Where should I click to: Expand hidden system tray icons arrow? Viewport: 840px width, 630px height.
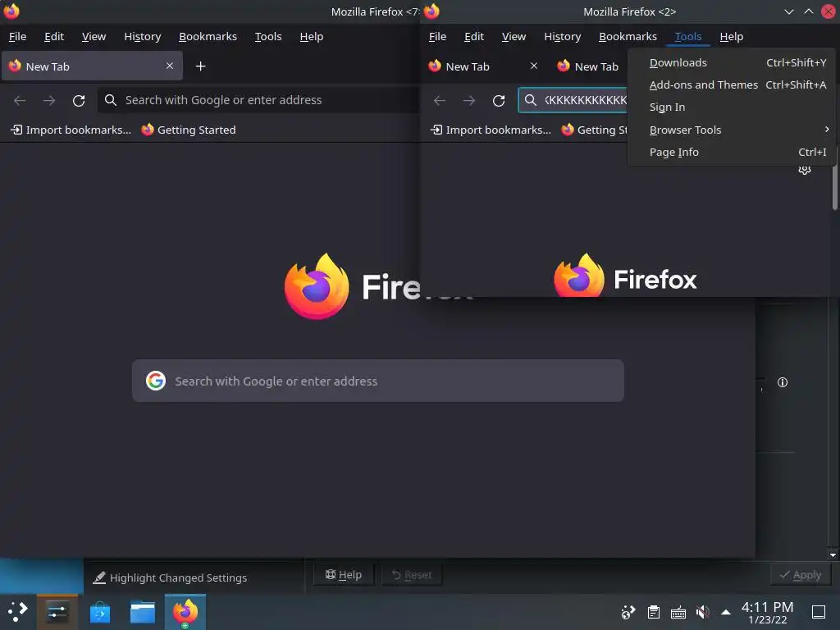(726, 612)
